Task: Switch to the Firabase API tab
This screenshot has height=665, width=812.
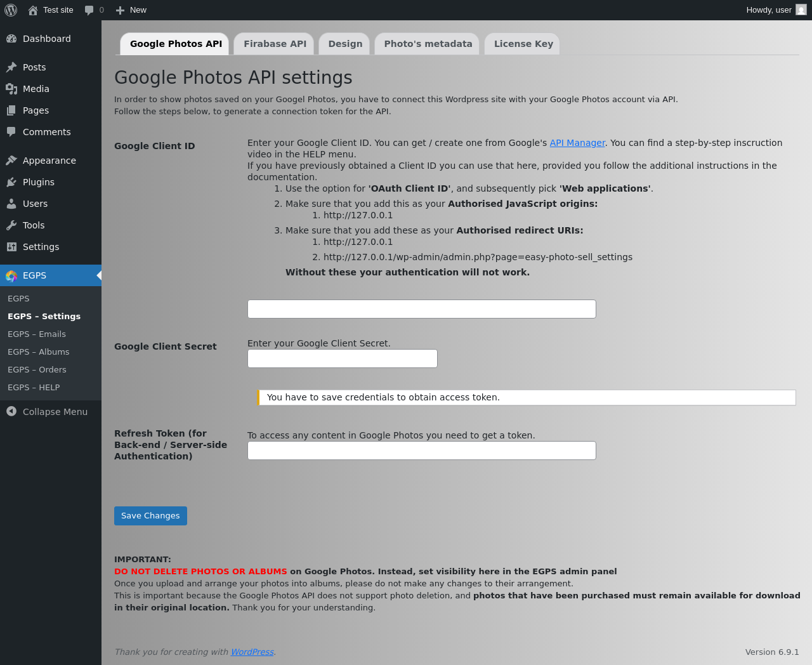Action: pos(275,44)
